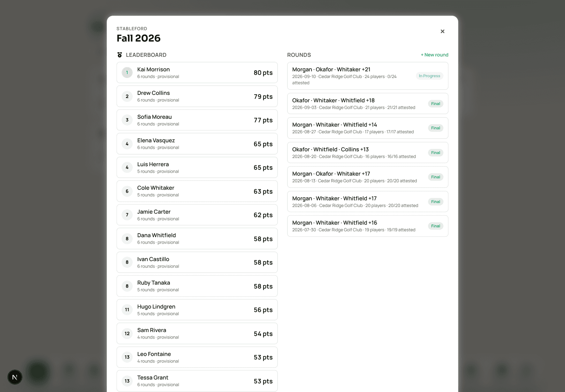Click the 79 pts score
565x392 pixels.
click(263, 97)
